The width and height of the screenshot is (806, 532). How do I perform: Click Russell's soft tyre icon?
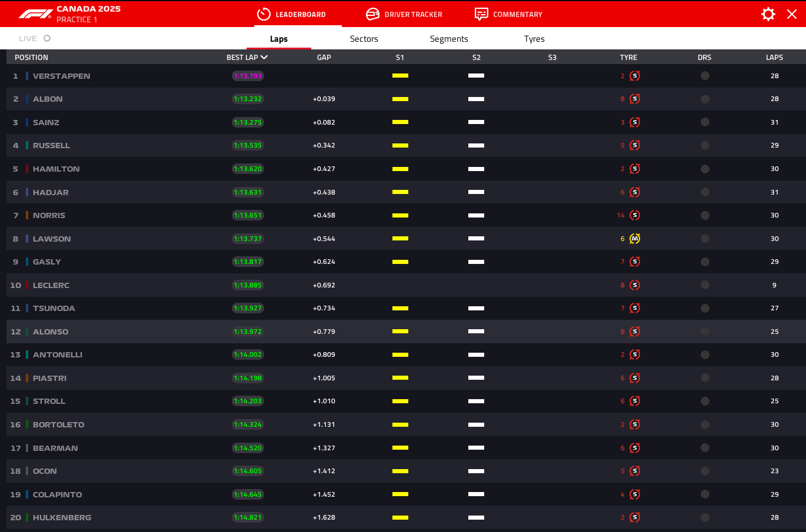(635, 145)
